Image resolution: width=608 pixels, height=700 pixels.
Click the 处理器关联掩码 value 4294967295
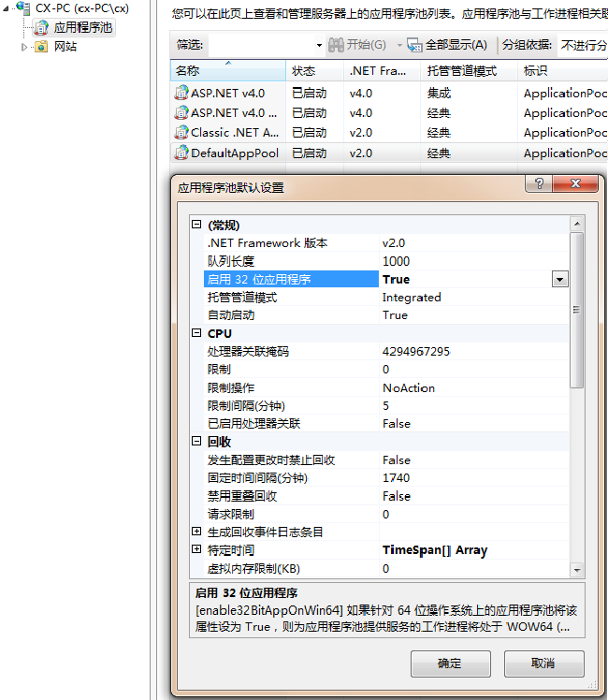coord(416,352)
